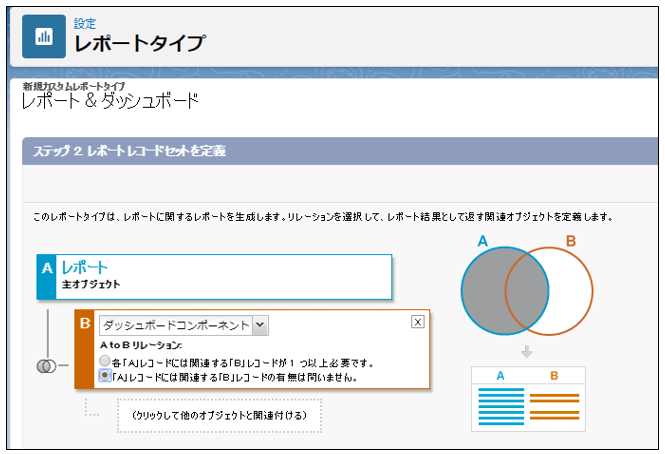Click the A/B result table preview below the arrow
This screenshot has height=454, width=665.
pos(528,399)
